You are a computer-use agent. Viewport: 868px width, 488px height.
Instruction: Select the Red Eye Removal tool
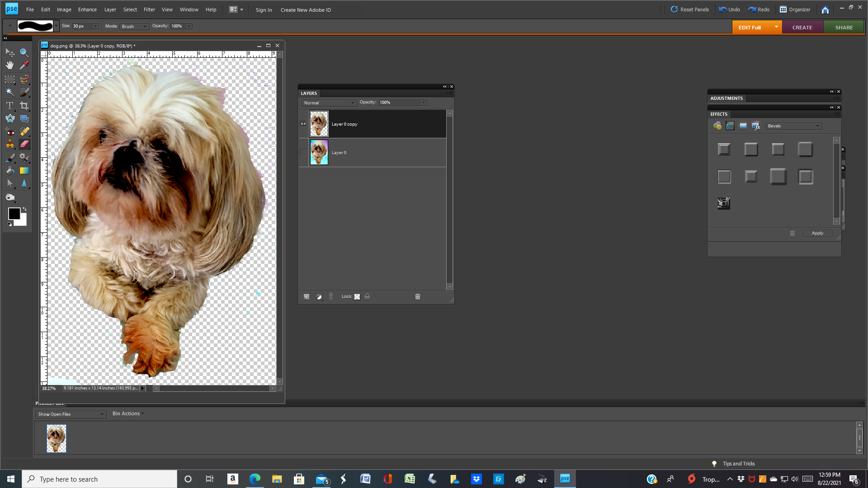9,131
